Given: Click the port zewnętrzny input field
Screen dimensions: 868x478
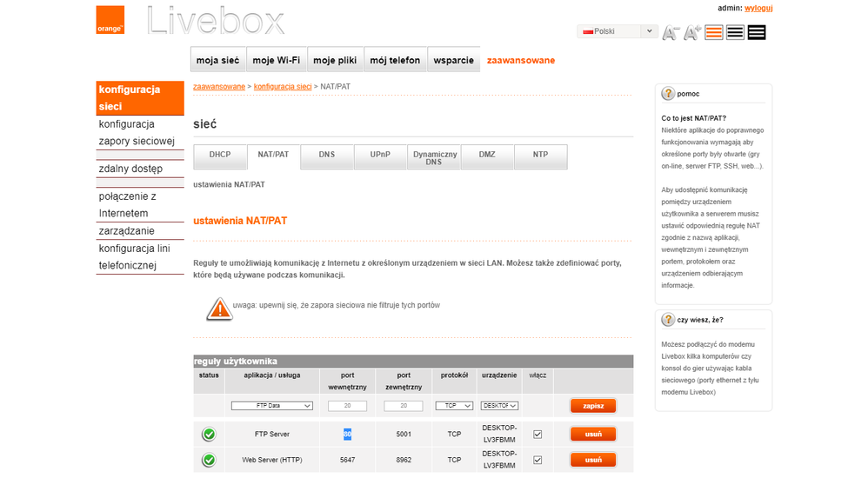Looking at the screenshot, I should 403,406.
